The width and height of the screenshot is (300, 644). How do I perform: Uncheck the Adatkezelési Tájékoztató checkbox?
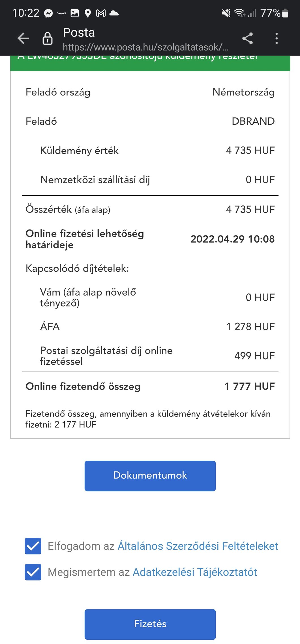(x=33, y=572)
